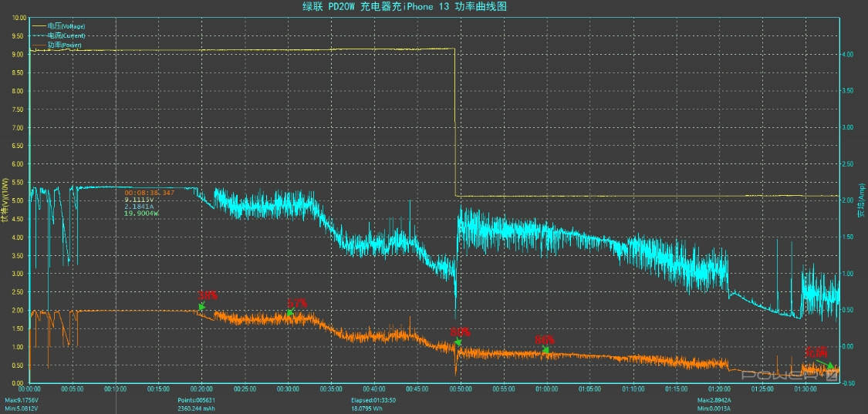Image resolution: width=868 pixels, height=414 pixels.
Task: Click the green arrow pointing to 充满
Action: tap(826, 363)
